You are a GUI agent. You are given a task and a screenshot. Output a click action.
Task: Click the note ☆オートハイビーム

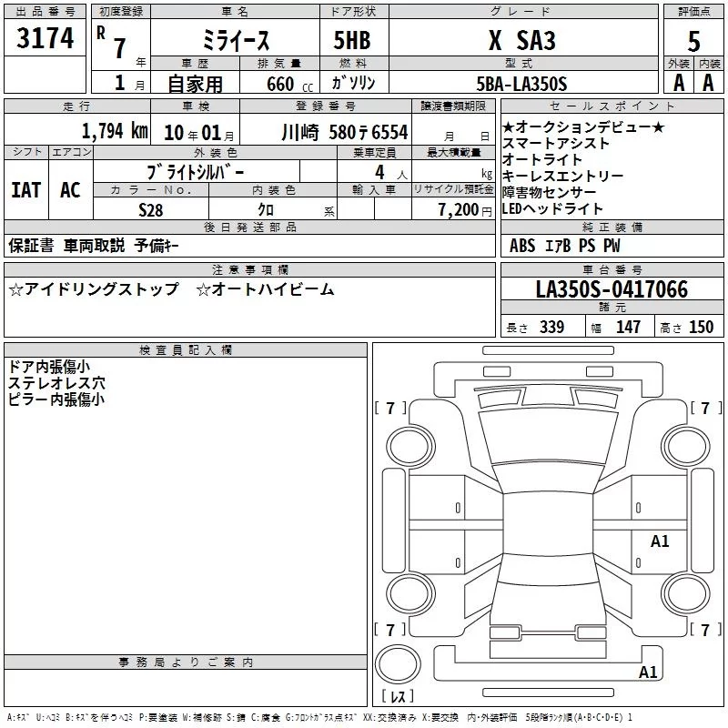pos(265,289)
